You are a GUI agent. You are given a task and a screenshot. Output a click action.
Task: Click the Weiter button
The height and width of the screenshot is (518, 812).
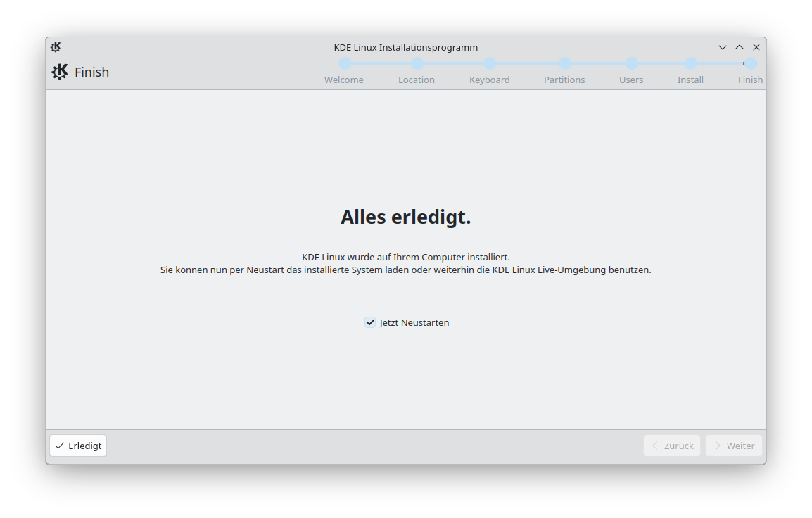pos(734,446)
